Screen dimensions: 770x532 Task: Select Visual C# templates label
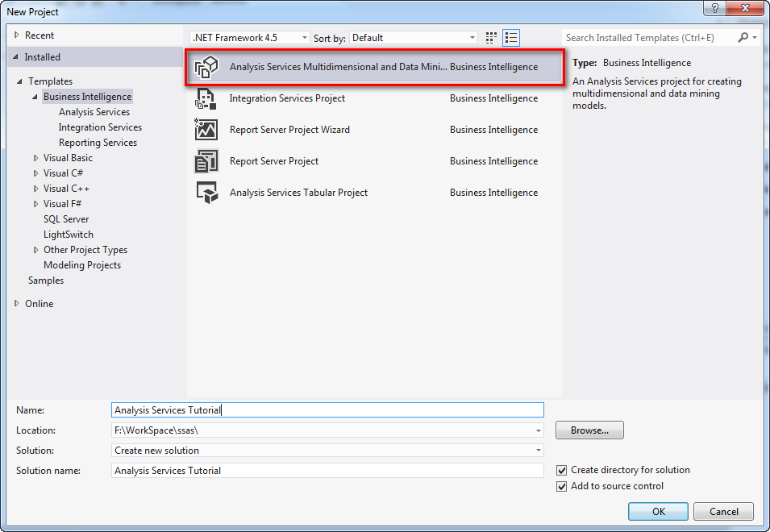coord(64,172)
